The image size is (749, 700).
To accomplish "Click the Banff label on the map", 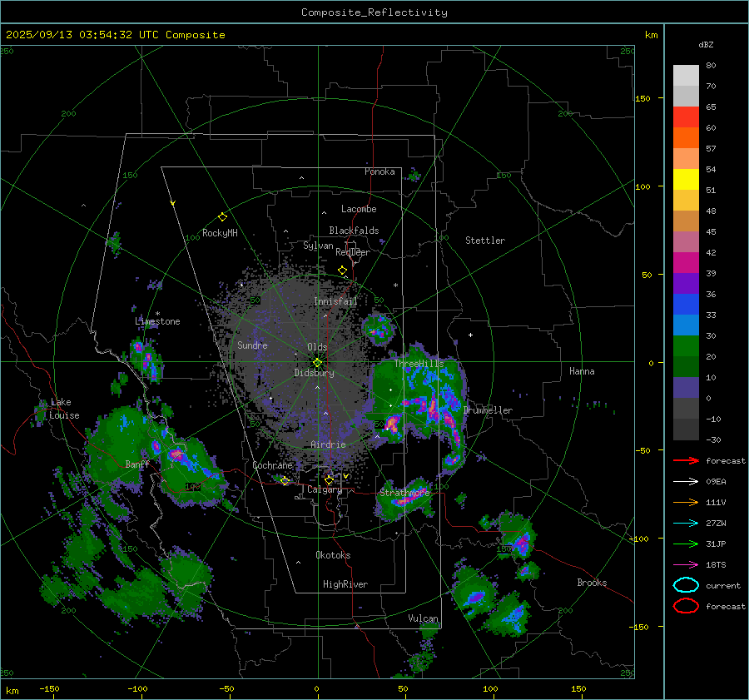I will click(x=137, y=464).
